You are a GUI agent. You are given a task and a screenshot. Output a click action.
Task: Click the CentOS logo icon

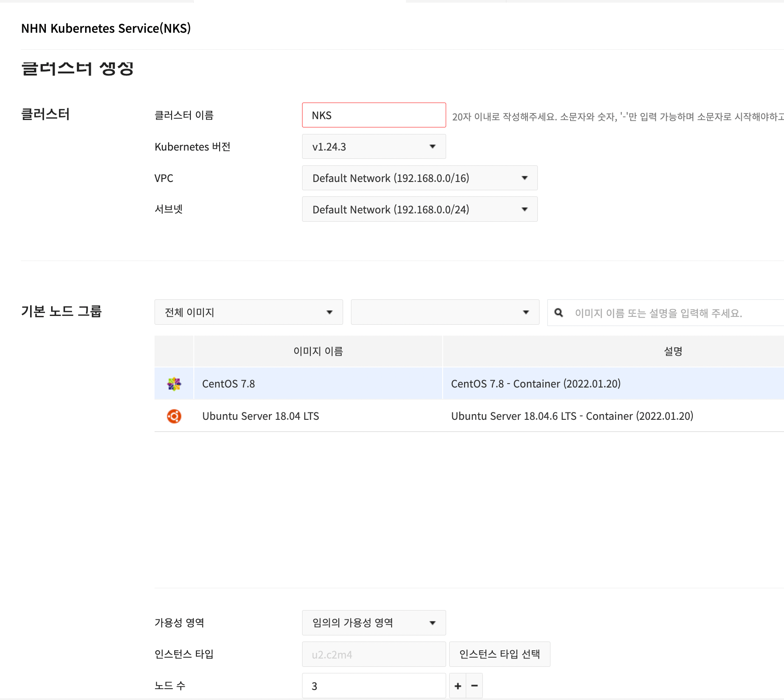pos(174,384)
